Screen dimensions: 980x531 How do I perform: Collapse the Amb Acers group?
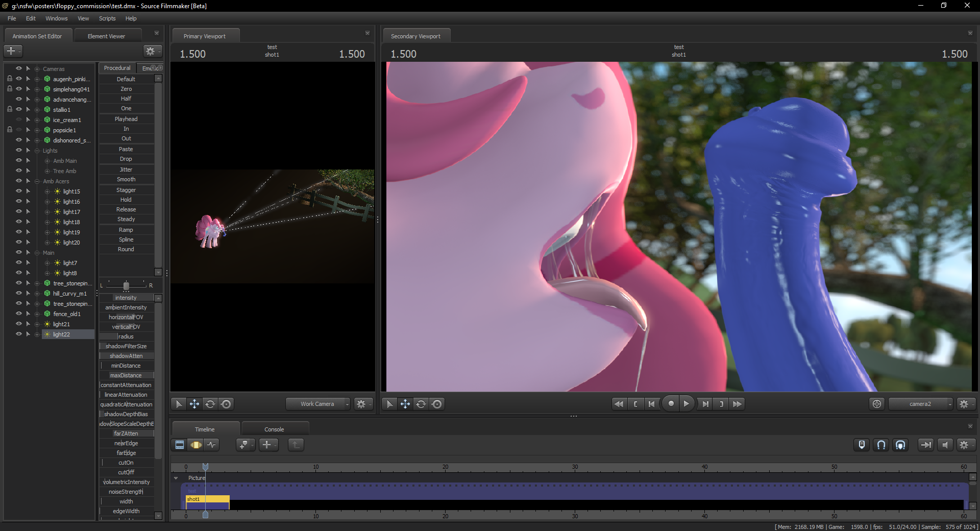tap(37, 181)
